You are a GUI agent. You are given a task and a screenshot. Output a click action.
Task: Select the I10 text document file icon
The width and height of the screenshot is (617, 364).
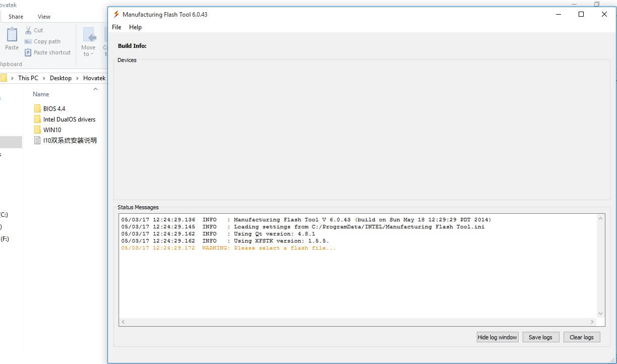point(37,141)
